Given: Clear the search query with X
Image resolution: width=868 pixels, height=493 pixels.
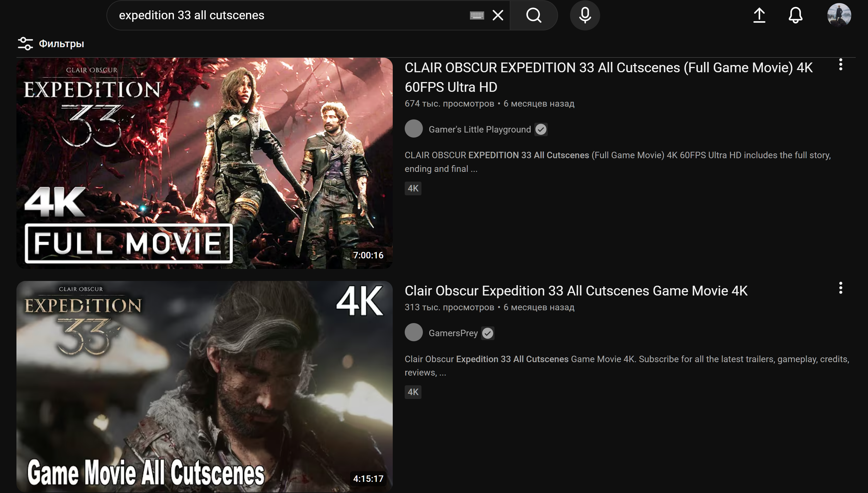Looking at the screenshot, I should 498,15.
